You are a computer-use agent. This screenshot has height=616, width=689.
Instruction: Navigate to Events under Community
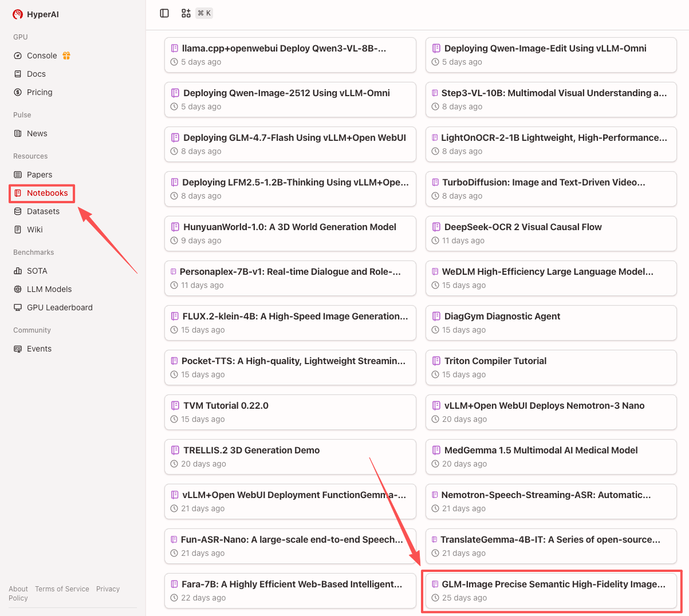[x=39, y=349]
